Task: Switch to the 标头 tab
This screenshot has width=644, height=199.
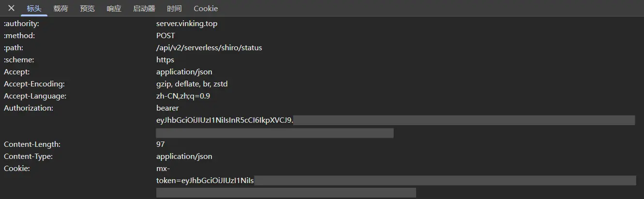Action: [x=34, y=8]
